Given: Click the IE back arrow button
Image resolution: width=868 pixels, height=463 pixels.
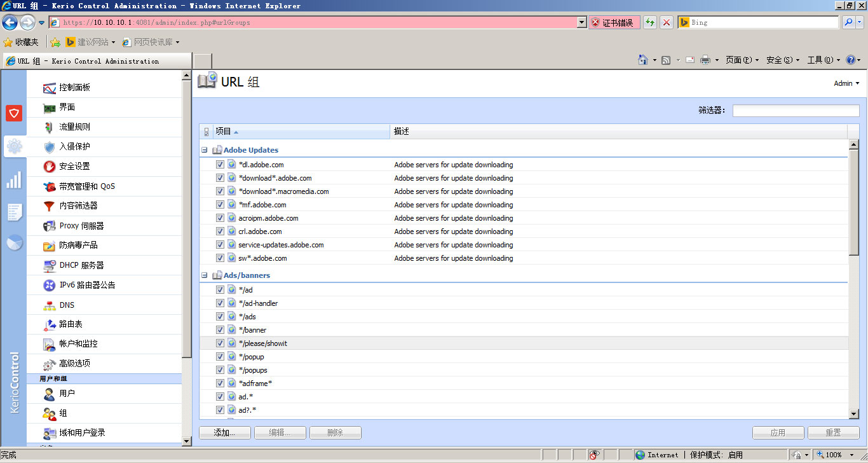Looking at the screenshot, I should [10, 22].
